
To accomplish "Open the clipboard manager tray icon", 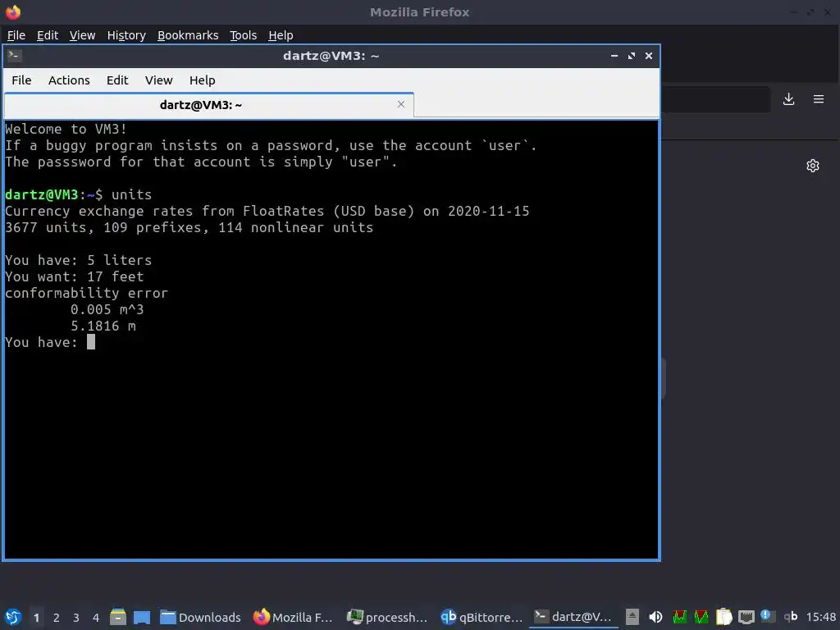I will [x=724, y=617].
